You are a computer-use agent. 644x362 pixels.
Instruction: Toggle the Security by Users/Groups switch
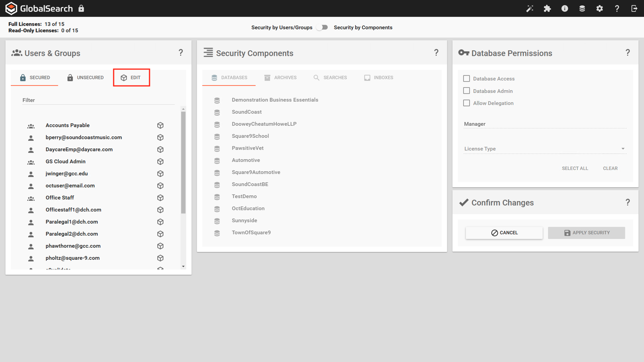[322, 27]
